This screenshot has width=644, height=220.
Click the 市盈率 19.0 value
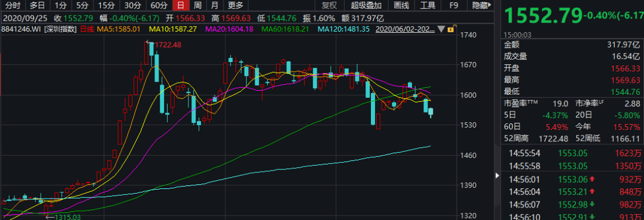pos(560,104)
